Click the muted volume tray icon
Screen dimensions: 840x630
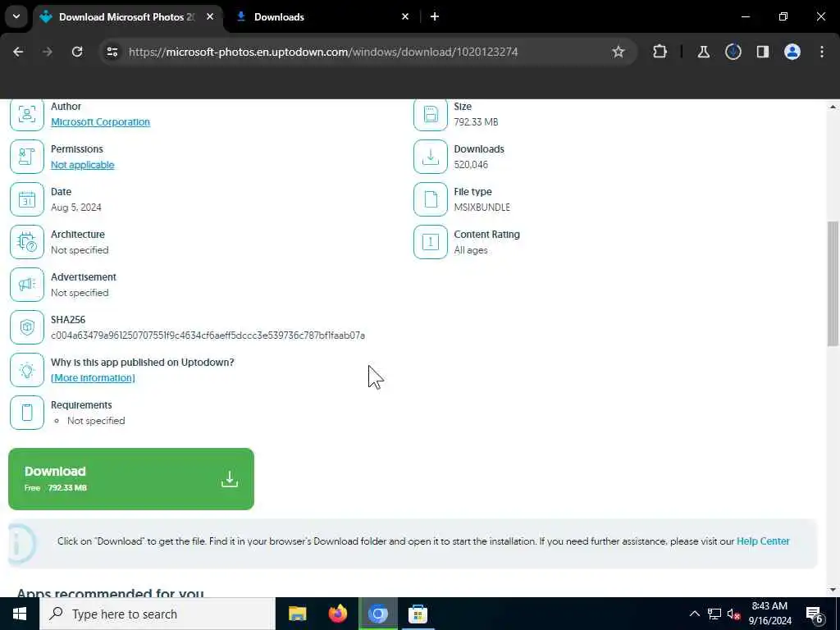733,614
